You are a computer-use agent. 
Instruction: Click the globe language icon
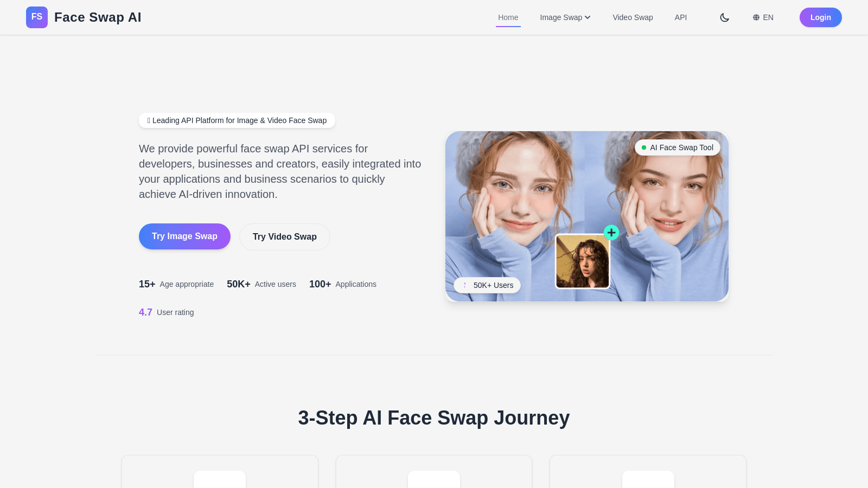tap(756, 17)
